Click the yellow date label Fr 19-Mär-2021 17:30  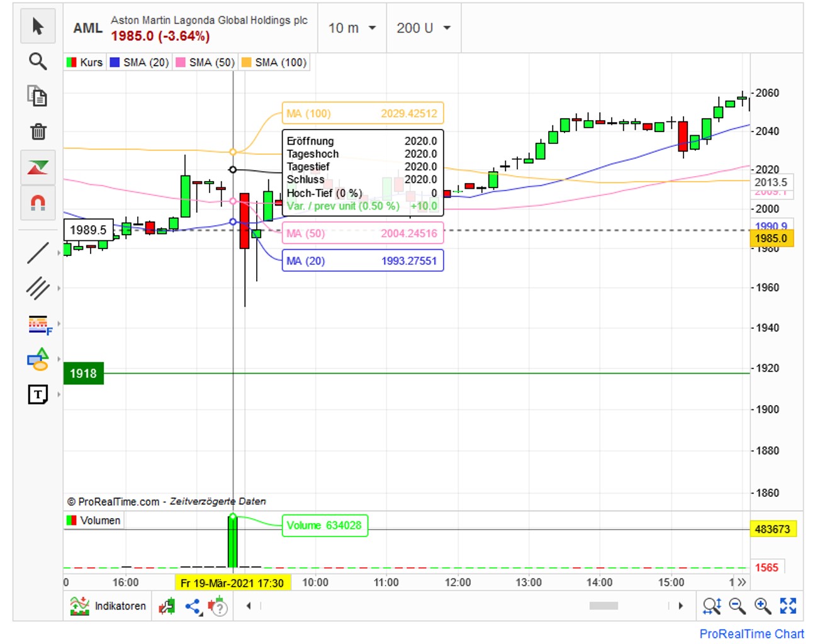(232, 583)
